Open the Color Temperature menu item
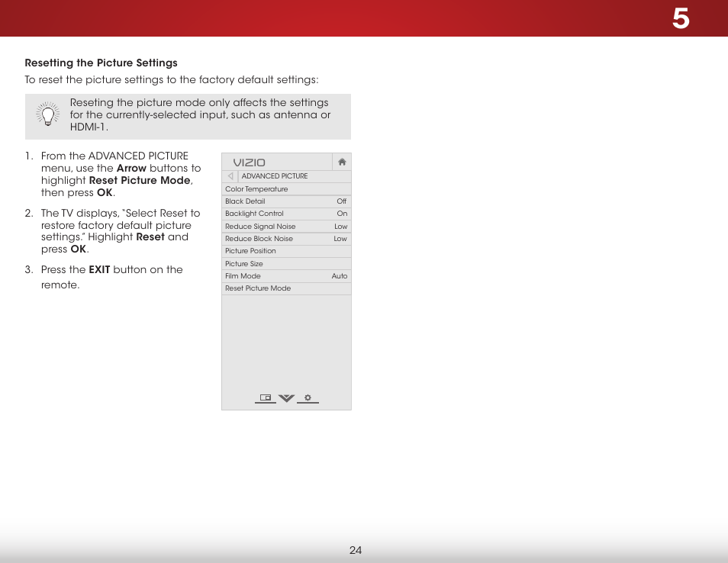728x563 pixels. tap(286, 189)
